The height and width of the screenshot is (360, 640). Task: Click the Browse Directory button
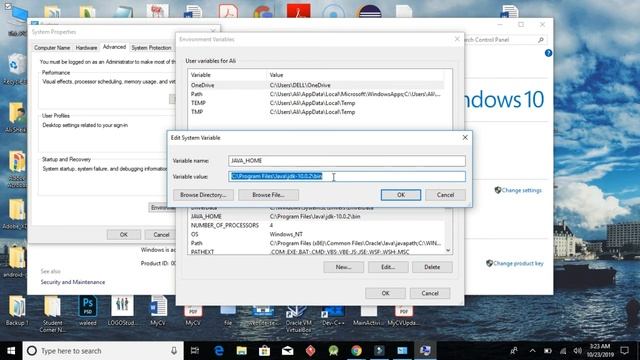coord(203,195)
